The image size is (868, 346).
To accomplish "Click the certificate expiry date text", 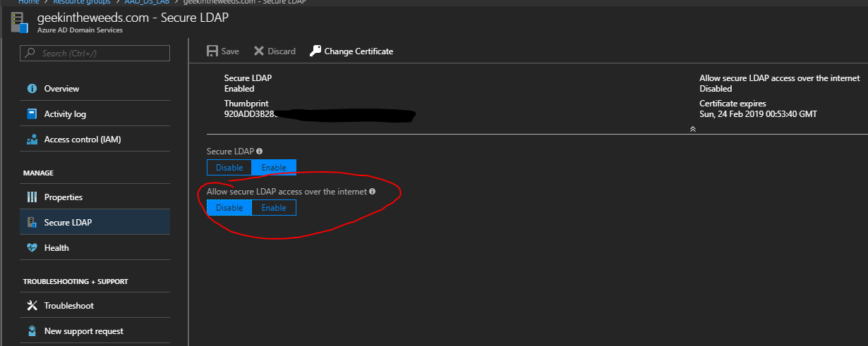I will point(758,114).
